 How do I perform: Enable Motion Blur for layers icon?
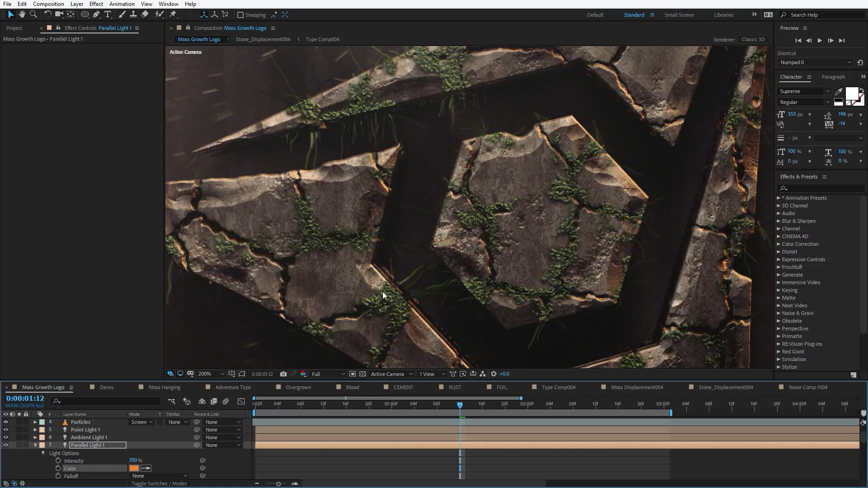(226, 401)
